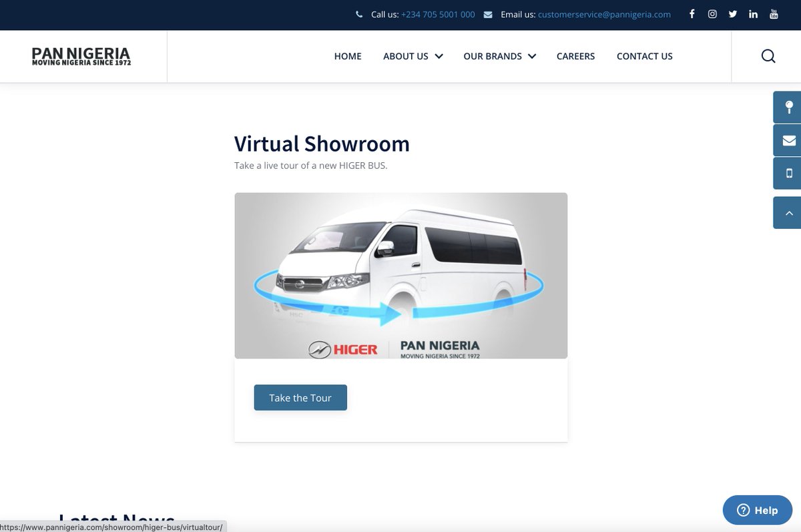Open the Help chat button
The image size is (801, 532).
click(x=758, y=510)
